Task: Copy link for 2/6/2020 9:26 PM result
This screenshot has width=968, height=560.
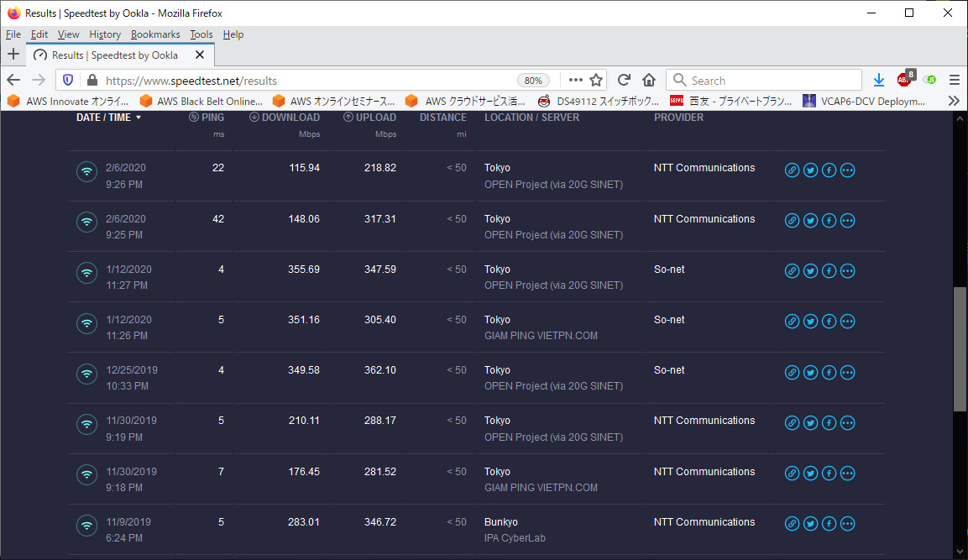Action: point(792,170)
